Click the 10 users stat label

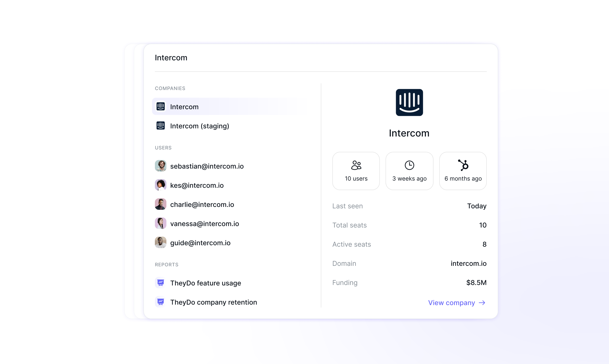356,179
